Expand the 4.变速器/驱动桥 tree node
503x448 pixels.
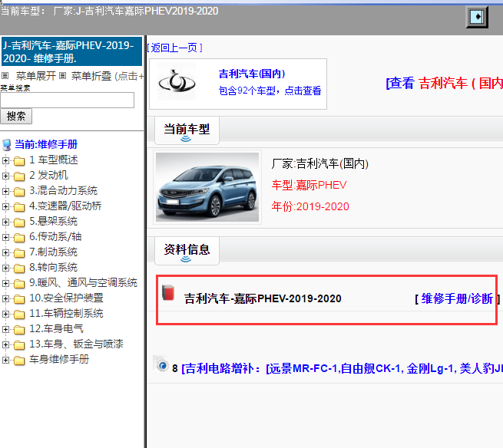(x=5, y=206)
